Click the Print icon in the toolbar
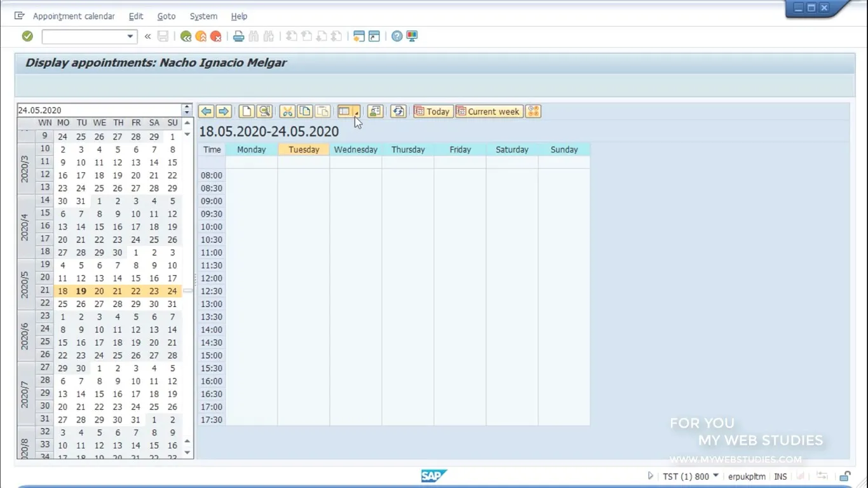Image resolution: width=868 pixels, height=488 pixels. tap(238, 36)
